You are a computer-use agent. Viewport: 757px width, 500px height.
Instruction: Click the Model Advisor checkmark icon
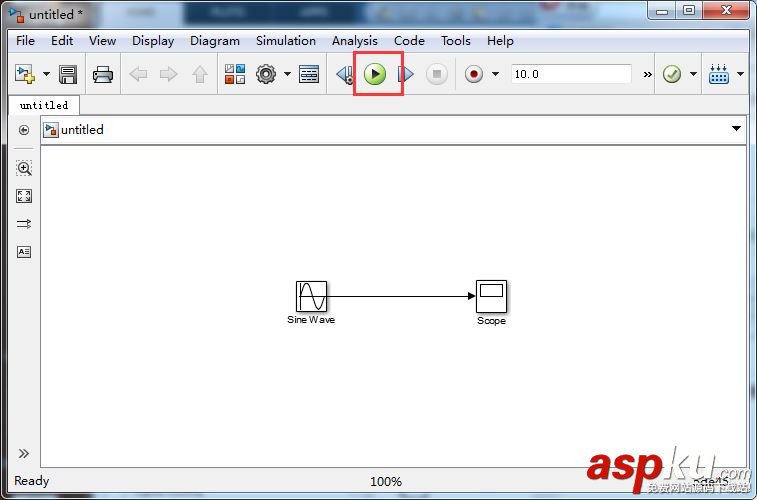tap(672, 74)
